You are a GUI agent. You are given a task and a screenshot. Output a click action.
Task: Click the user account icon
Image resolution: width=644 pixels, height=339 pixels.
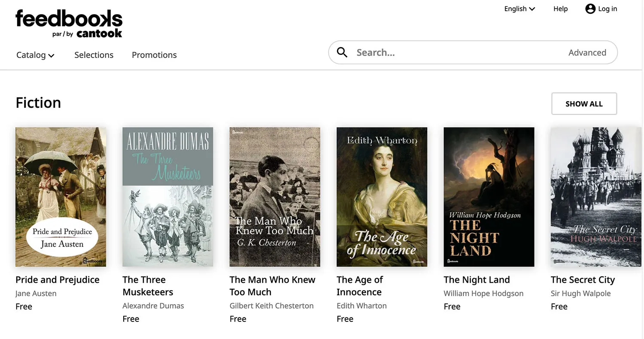pyautogui.click(x=590, y=9)
